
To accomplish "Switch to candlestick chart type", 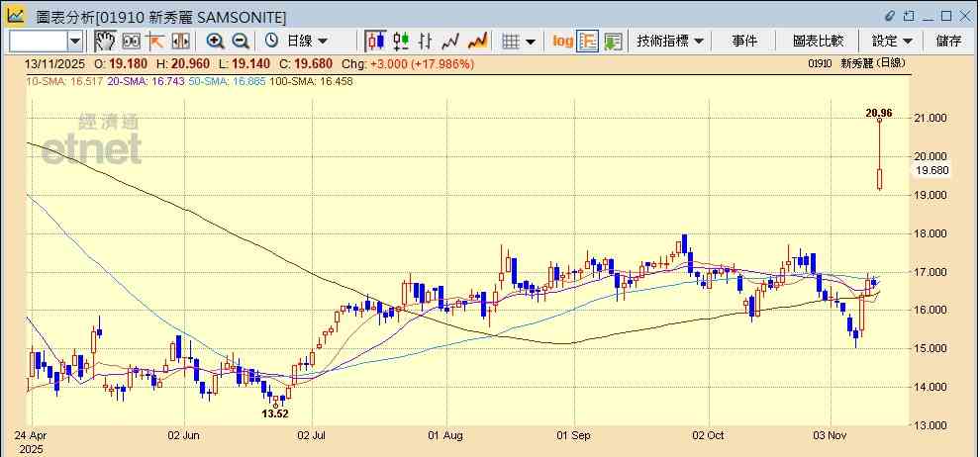I will tap(375, 41).
